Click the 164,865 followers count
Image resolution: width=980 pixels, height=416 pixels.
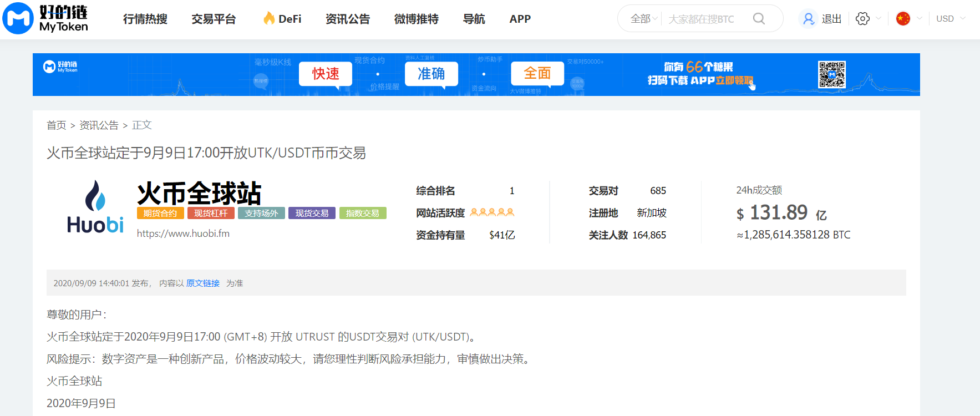click(649, 235)
